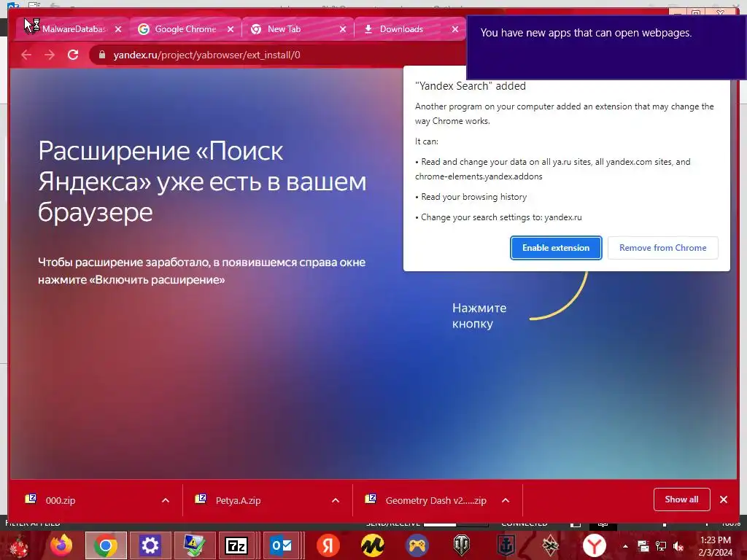Image resolution: width=747 pixels, height=560 pixels.
Task: Click the zip file icon beside 000.zip
Action: pos(31,499)
